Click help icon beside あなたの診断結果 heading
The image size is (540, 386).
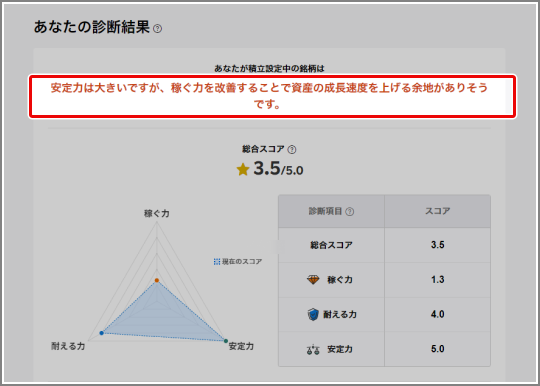click(x=157, y=29)
